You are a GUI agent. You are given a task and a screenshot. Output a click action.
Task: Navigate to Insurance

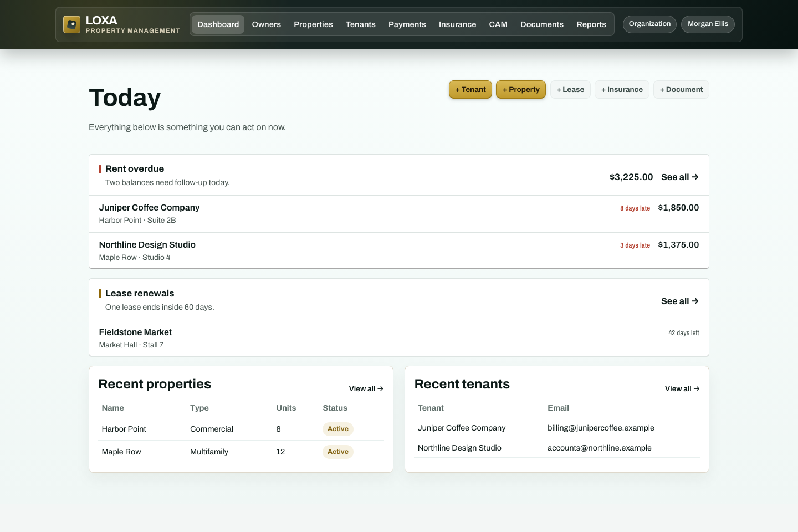pyautogui.click(x=458, y=24)
